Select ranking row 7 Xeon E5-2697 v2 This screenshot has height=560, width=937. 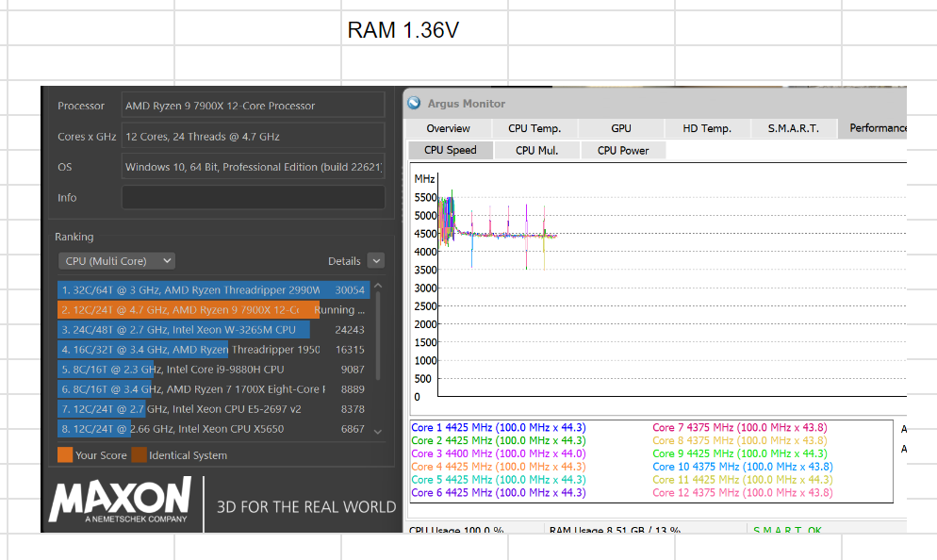click(213, 409)
